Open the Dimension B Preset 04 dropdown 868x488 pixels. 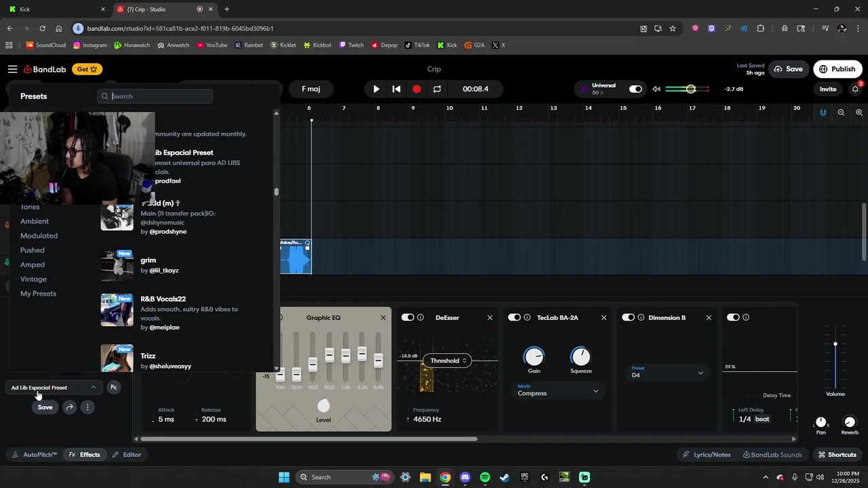click(x=668, y=372)
